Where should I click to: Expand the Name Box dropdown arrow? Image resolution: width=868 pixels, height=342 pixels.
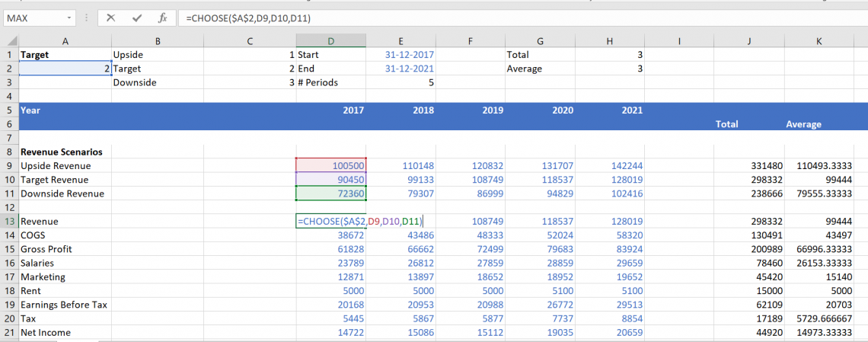click(x=70, y=18)
